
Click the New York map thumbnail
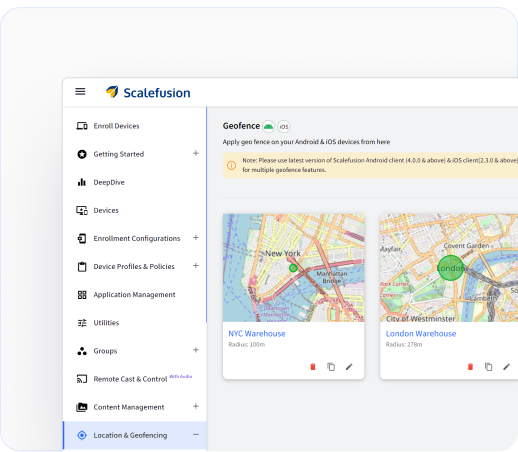point(293,268)
